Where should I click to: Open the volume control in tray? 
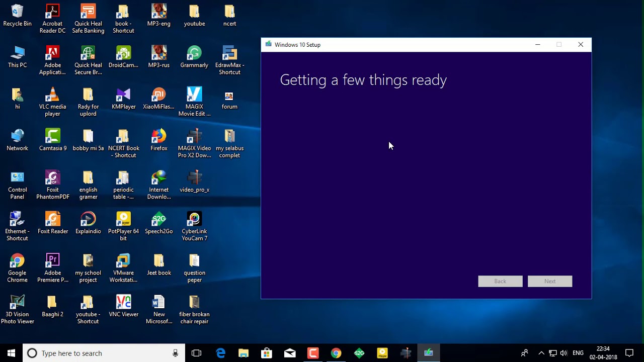[x=563, y=353]
